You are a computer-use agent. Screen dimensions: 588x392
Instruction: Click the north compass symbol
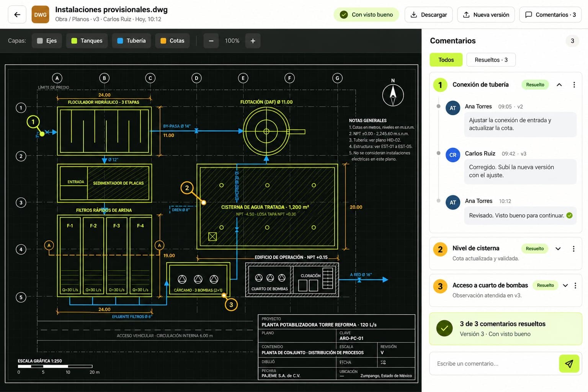click(x=393, y=95)
